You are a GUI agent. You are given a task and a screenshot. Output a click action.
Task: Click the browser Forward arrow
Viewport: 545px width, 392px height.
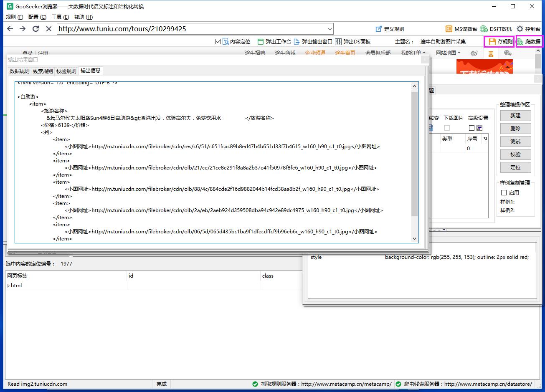pos(23,29)
